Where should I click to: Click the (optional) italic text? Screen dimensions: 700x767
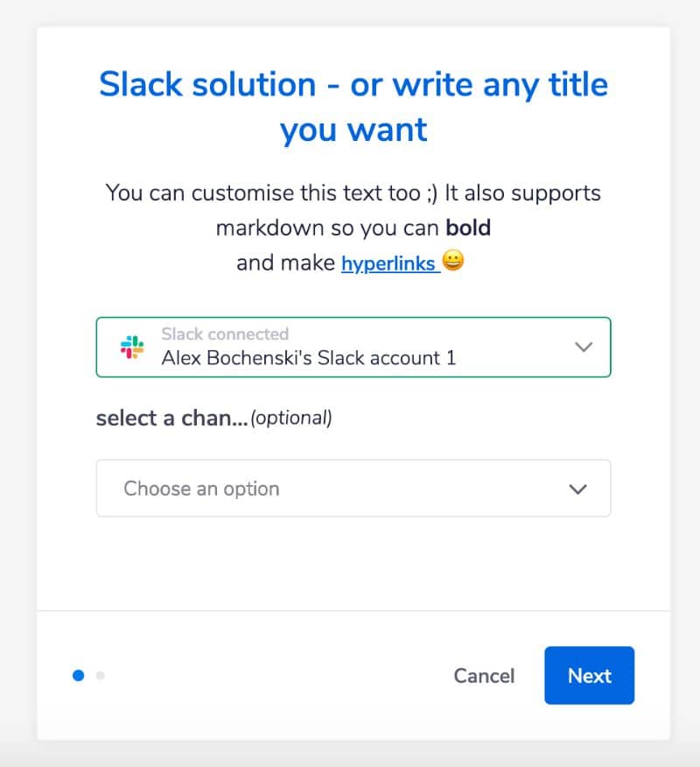point(291,419)
